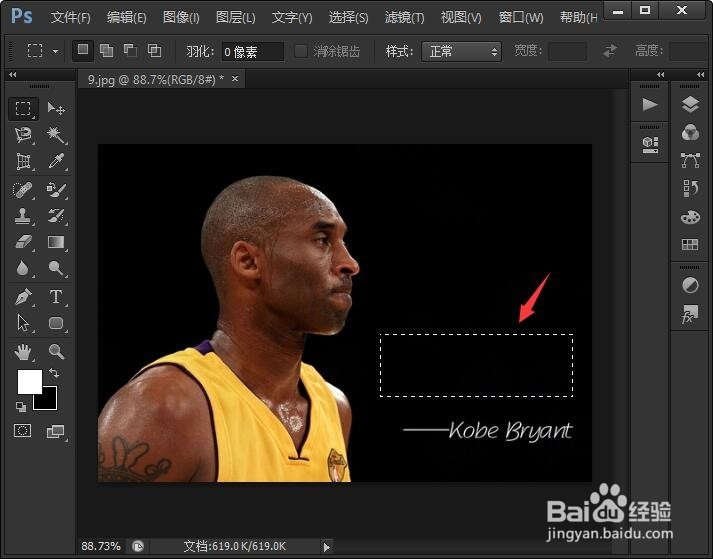Open the Channels panel icon

(690, 132)
